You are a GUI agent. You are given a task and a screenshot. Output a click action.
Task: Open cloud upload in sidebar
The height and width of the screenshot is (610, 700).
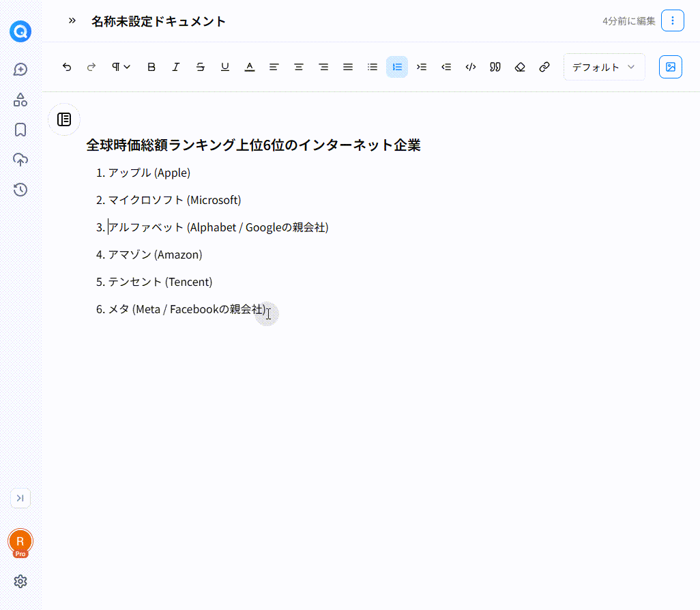point(20,160)
